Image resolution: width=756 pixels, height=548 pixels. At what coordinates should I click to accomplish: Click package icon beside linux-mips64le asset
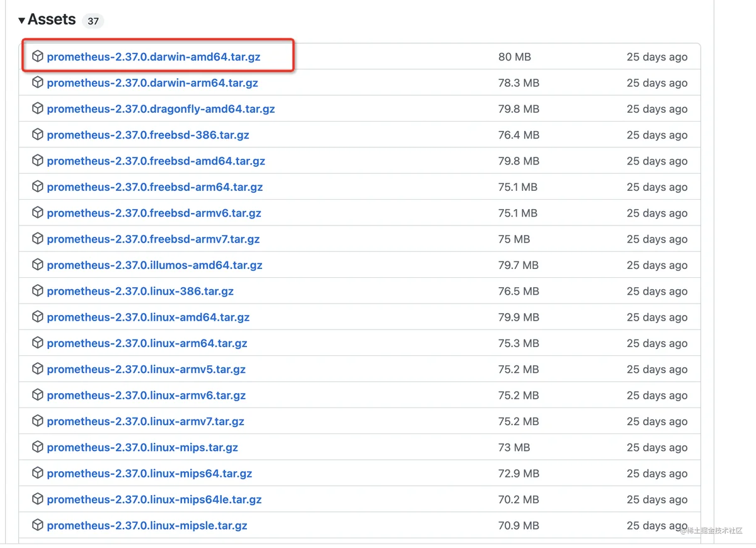[x=38, y=499]
